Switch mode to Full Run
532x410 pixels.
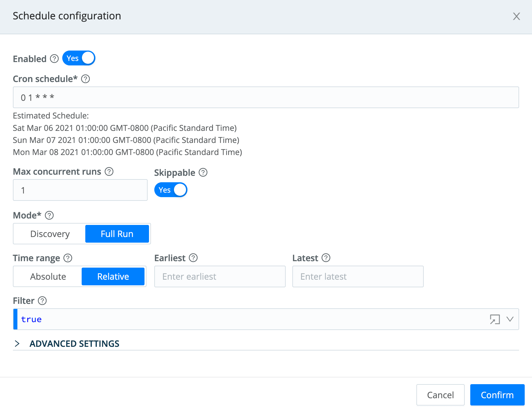pos(117,234)
